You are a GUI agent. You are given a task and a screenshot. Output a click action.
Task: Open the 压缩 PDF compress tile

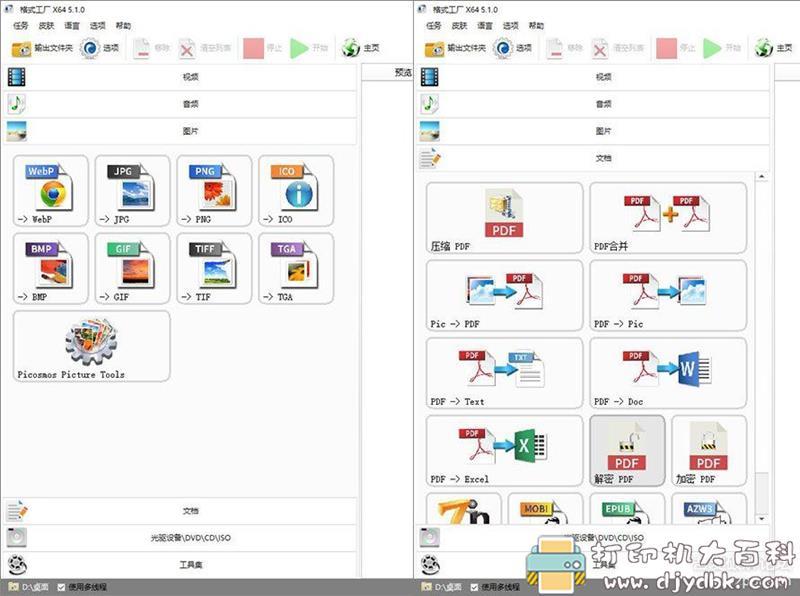click(504, 218)
